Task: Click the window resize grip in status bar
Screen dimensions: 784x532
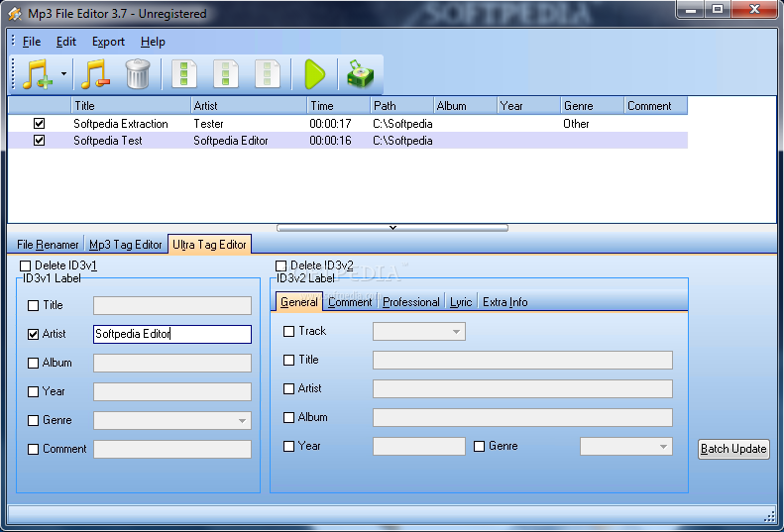Action: [x=769, y=516]
